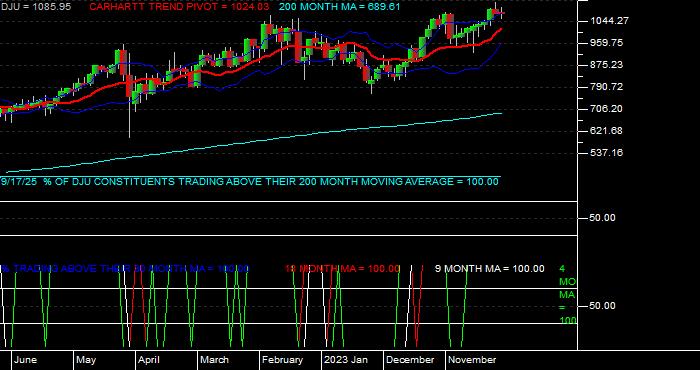This screenshot has height=370, width=700.
Task: Click the November label on time axis
Action: pos(472,360)
